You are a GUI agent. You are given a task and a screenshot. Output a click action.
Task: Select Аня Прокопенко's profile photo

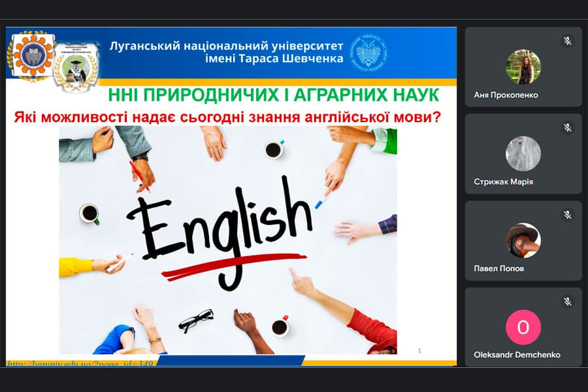[523, 67]
